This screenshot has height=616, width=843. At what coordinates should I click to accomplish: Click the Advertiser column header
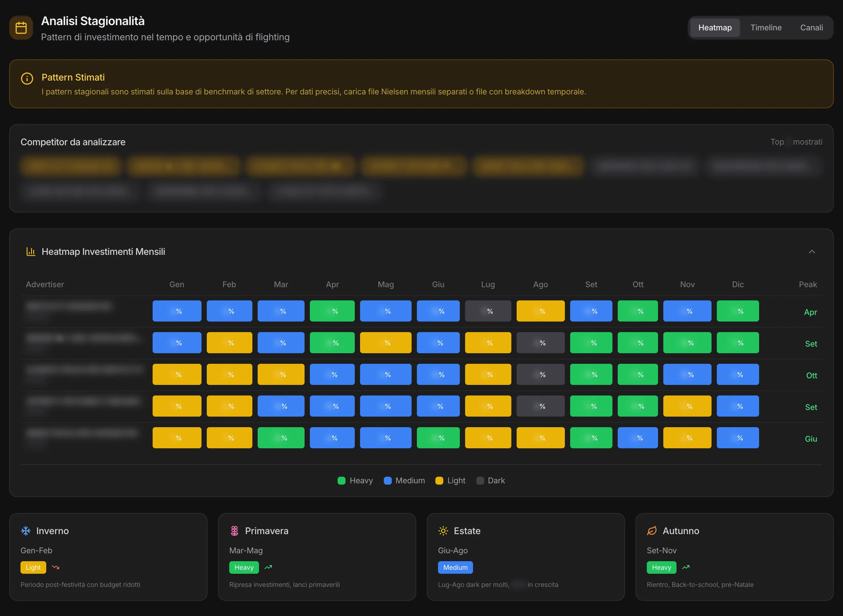[45, 284]
